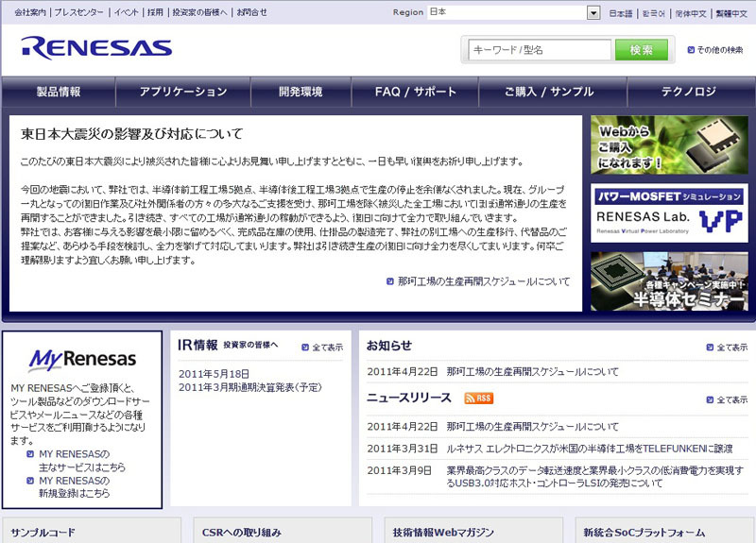Open the アプリケーション menu
This screenshot has height=543, width=756.
click(x=183, y=92)
